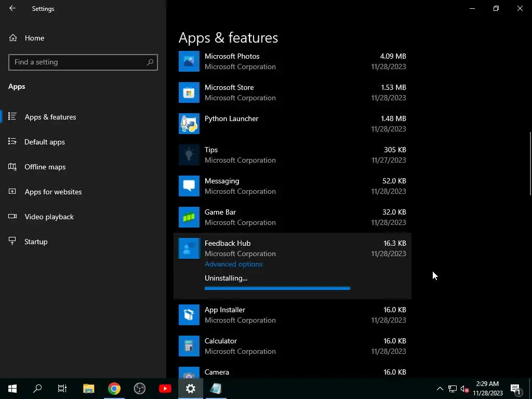Screen dimensions: 532x399
Task: Click the Settings gear in taskbar
Action: [190, 389]
